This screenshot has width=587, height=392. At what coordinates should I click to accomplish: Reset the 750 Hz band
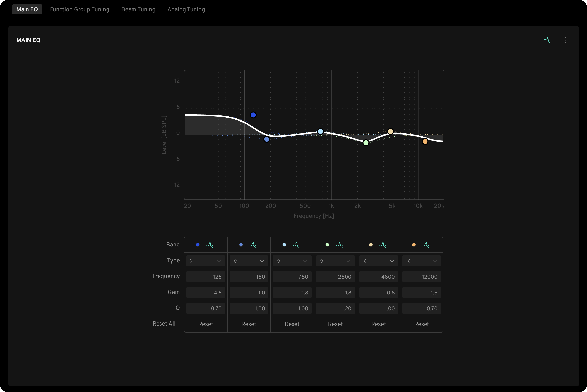coord(292,324)
